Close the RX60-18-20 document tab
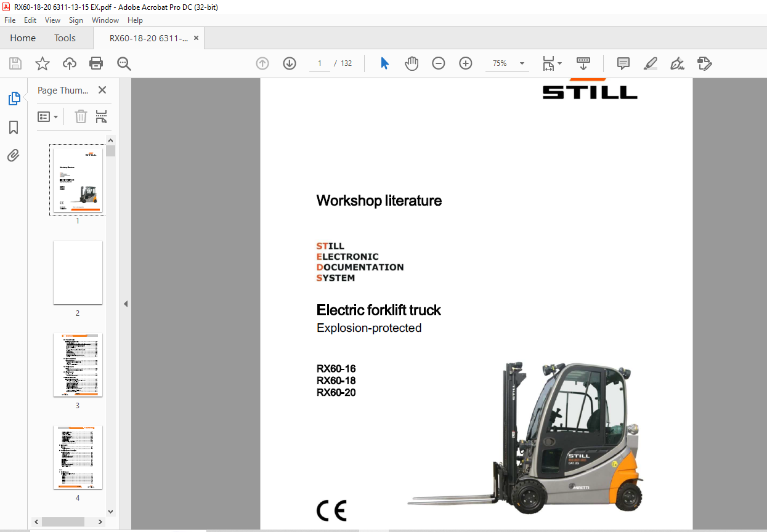 click(x=196, y=38)
